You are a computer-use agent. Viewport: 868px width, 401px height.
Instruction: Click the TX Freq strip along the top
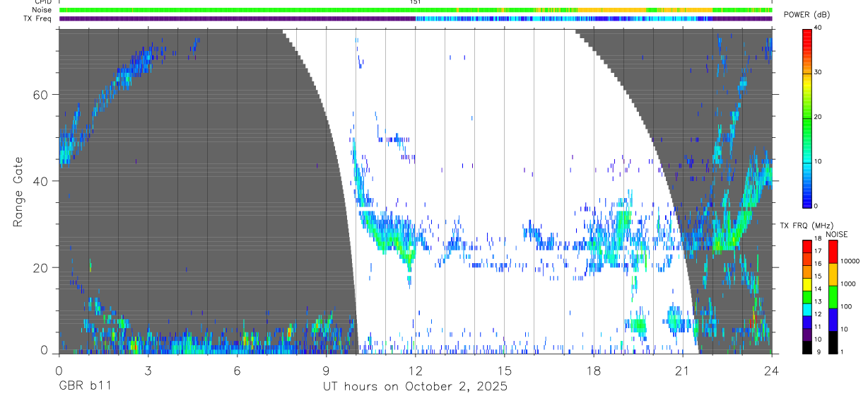(x=416, y=18)
